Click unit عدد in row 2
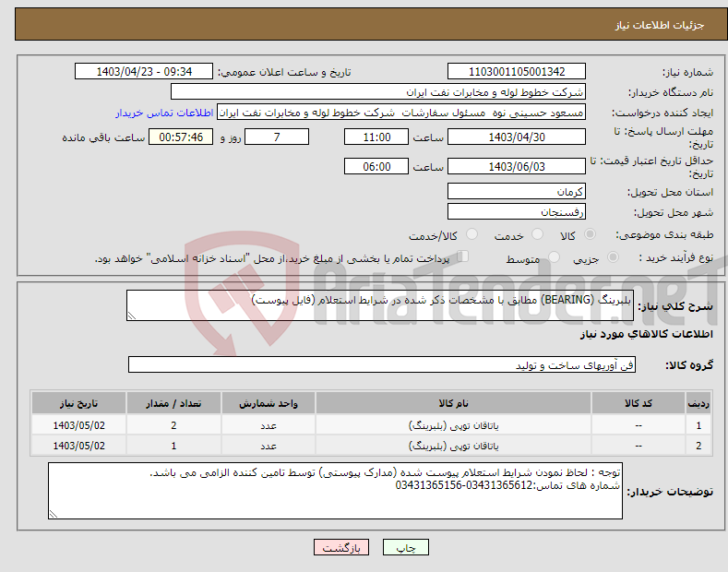Screen dimensions: 728x572 point(269,446)
